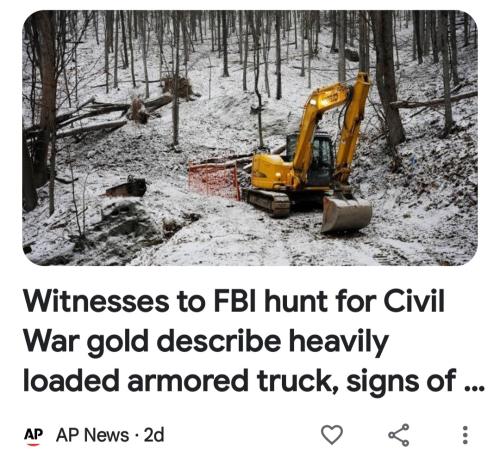Click 'loaded armored truck, signs of' text line
This screenshot has height=456, width=500.
coord(239,380)
